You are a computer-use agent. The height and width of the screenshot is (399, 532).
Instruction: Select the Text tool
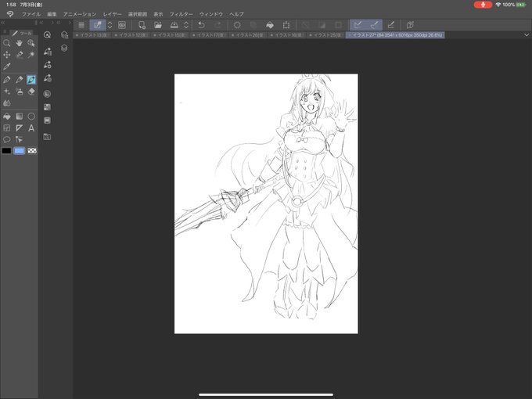pyautogui.click(x=31, y=128)
